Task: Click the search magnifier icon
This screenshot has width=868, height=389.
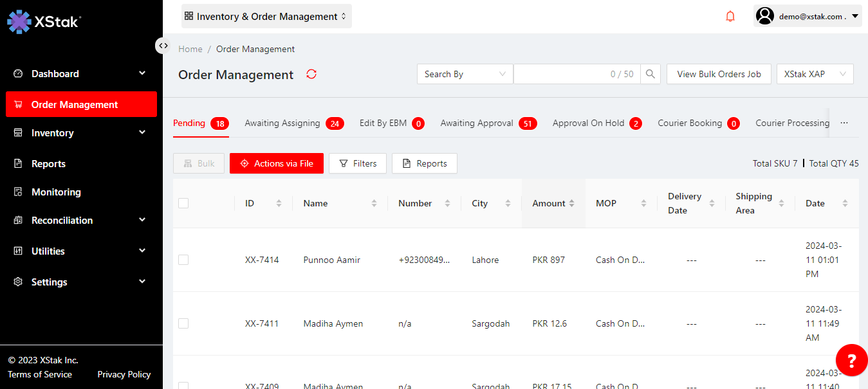Action: coord(651,75)
